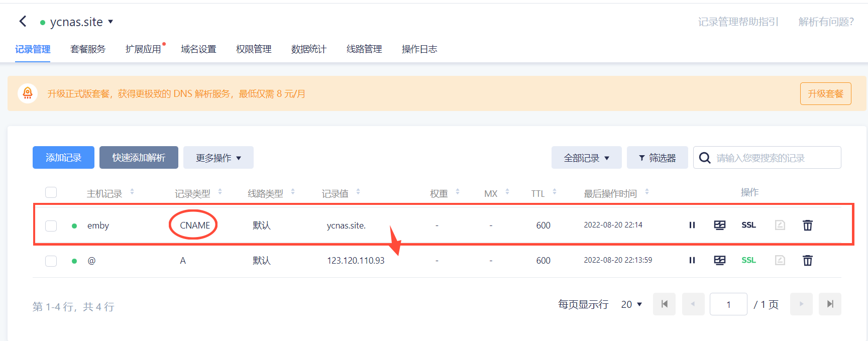Sort by 记录值 column arrows
This screenshot has width=868, height=341.
click(x=358, y=192)
